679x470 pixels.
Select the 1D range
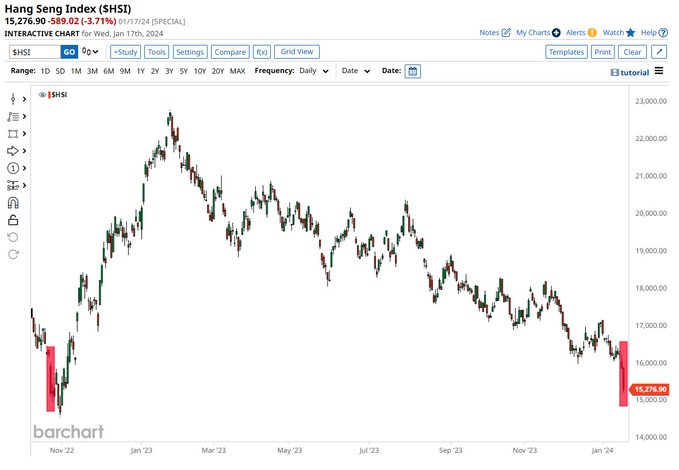click(x=45, y=71)
